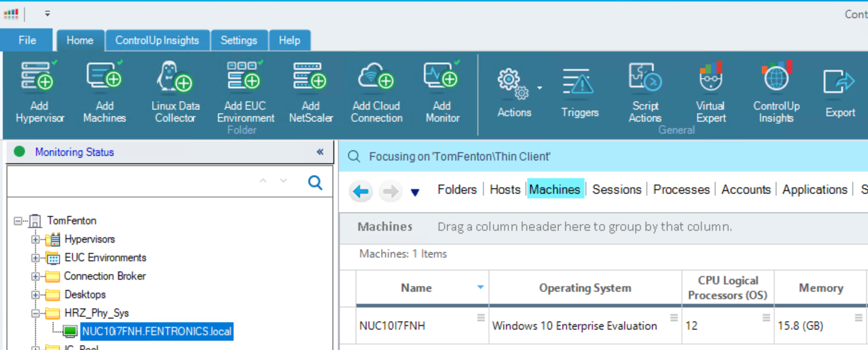Screen dimensions: 868x350
Task: Sort by Operating System column header
Action: [585, 288]
